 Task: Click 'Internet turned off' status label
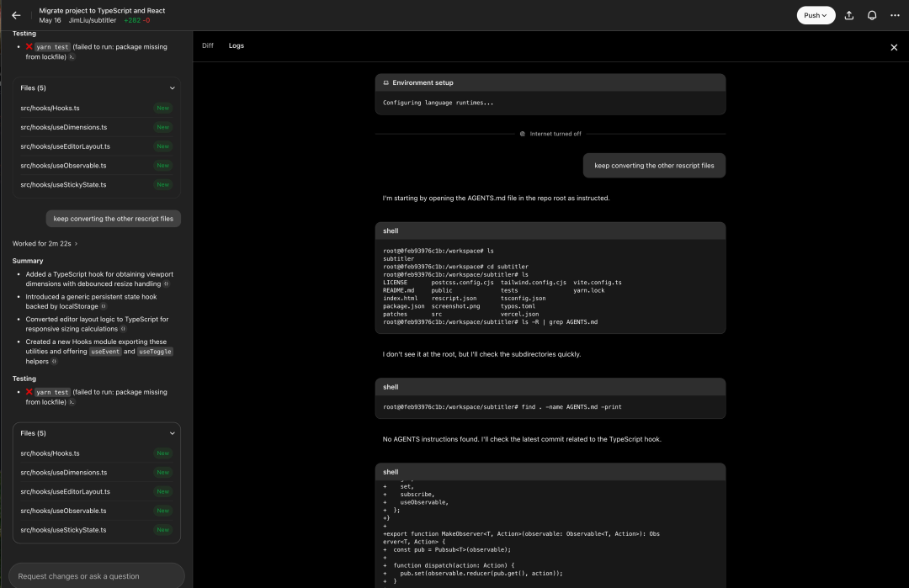tap(555, 134)
